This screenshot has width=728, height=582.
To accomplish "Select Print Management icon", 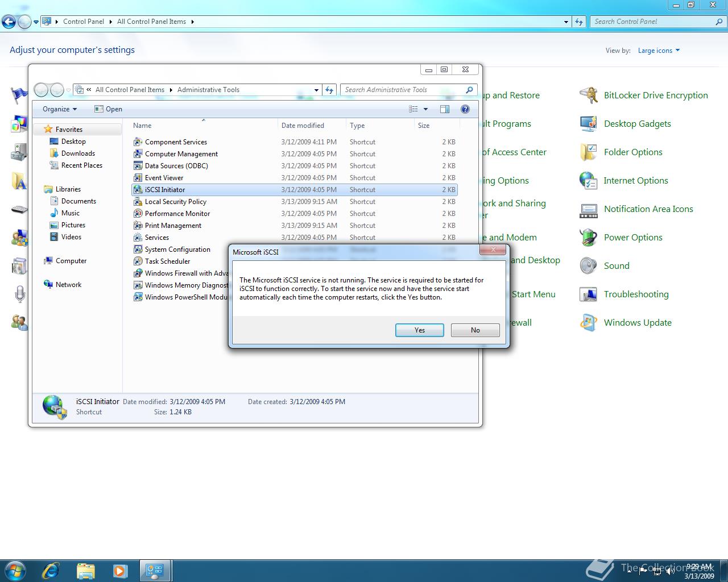I will click(138, 226).
